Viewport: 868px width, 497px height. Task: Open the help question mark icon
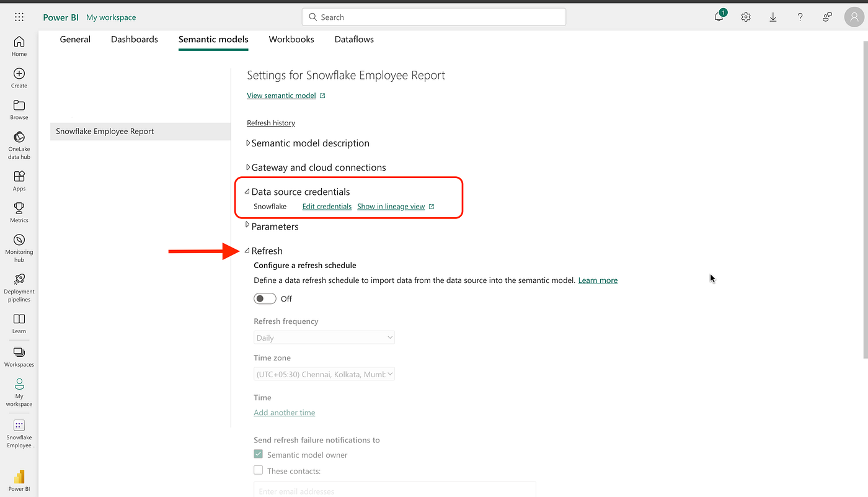tap(800, 17)
